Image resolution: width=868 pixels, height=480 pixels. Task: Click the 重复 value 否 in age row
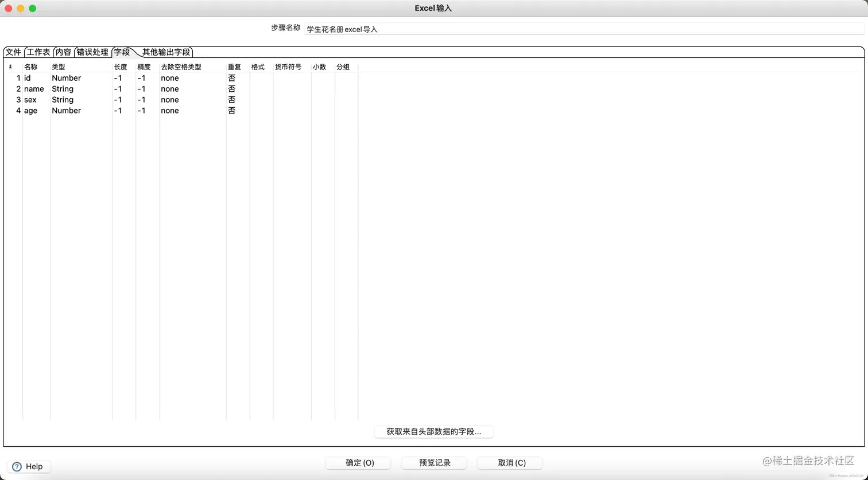[x=238, y=111]
